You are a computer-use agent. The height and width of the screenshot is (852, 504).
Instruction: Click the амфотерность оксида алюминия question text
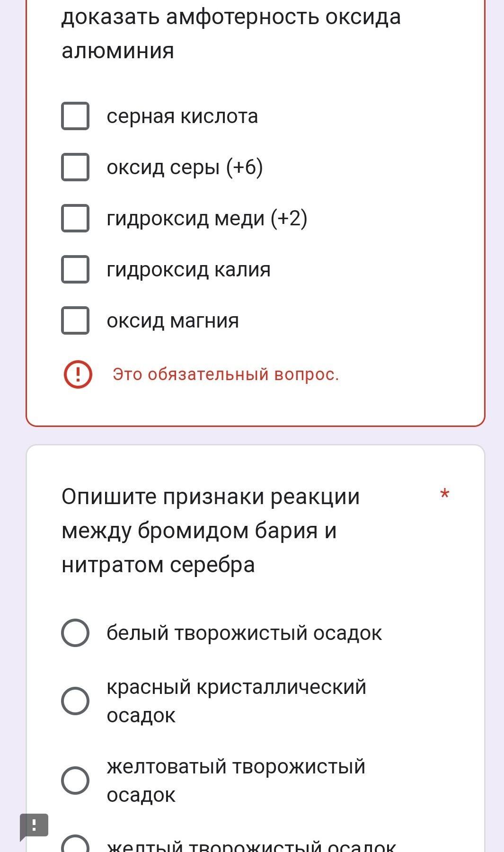(231, 34)
